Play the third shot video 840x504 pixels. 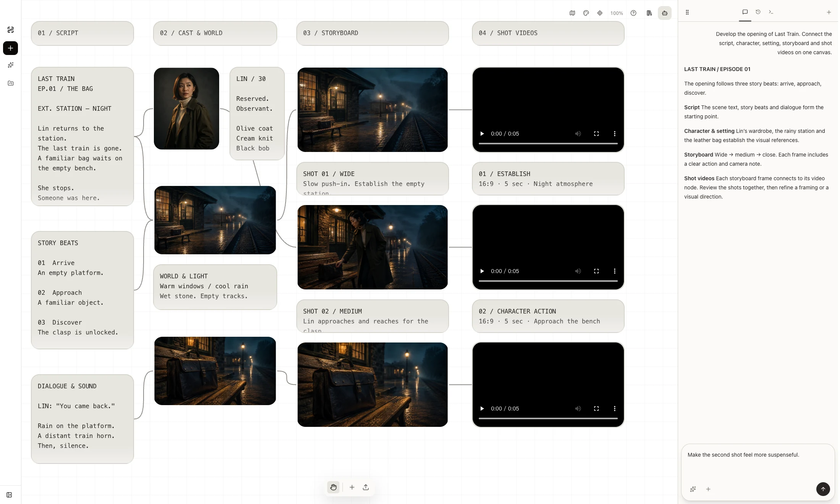click(x=482, y=409)
